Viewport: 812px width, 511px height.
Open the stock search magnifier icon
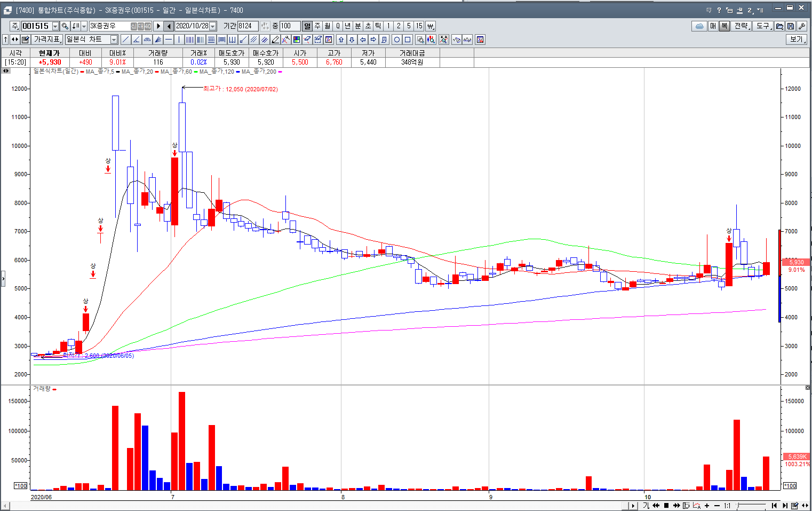[65, 26]
